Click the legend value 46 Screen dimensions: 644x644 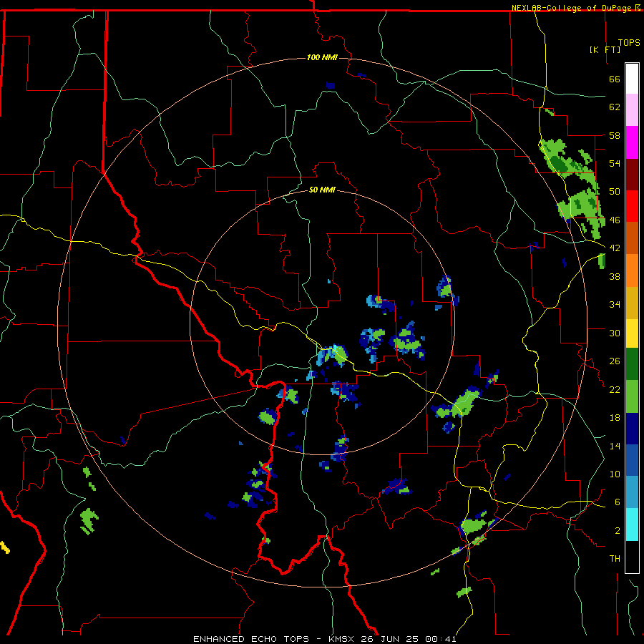coord(615,220)
